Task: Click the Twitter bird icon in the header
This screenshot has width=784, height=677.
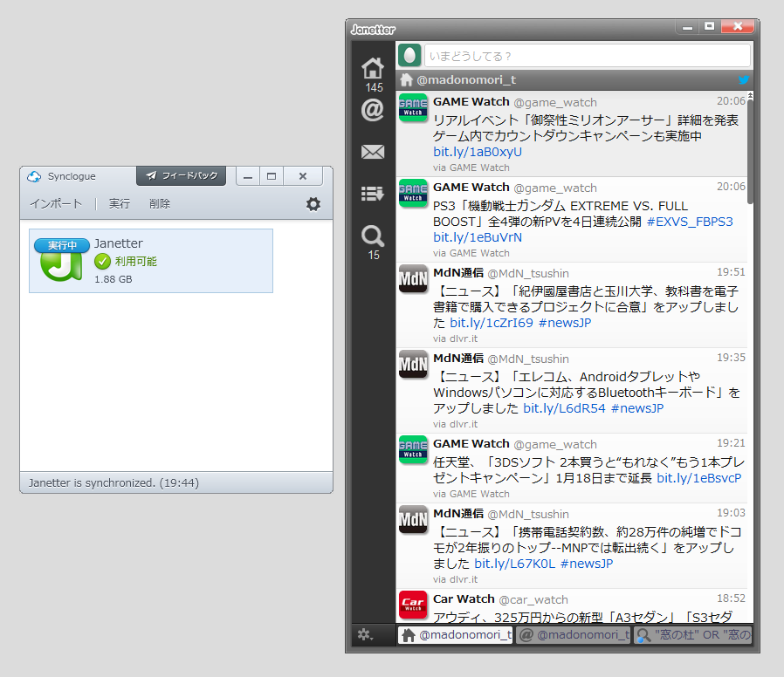Action: click(743, 79)
